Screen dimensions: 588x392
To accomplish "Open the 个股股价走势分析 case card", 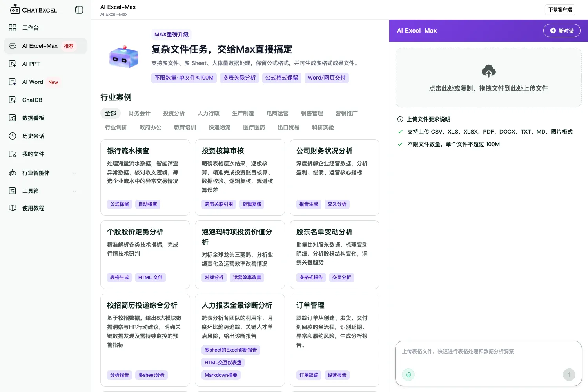I will (x=145, y=254).
